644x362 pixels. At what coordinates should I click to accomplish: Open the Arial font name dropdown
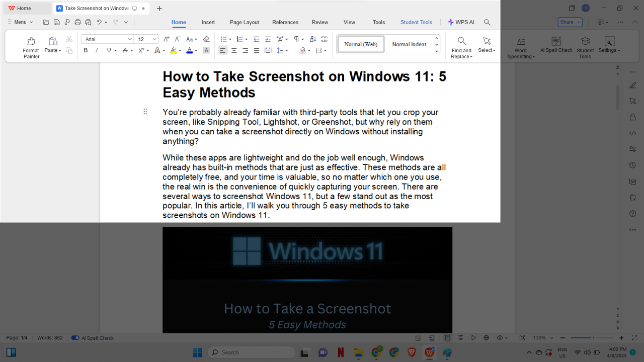[x=129, y=39]
